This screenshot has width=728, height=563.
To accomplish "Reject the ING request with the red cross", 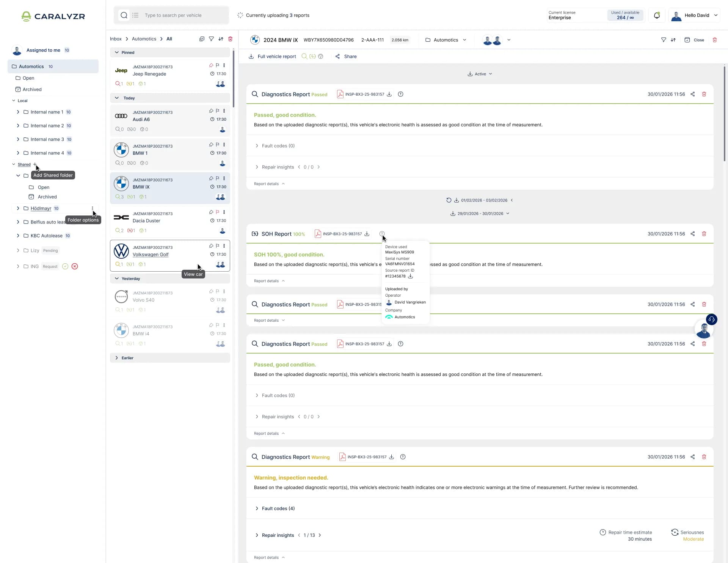I will (75, 266).
